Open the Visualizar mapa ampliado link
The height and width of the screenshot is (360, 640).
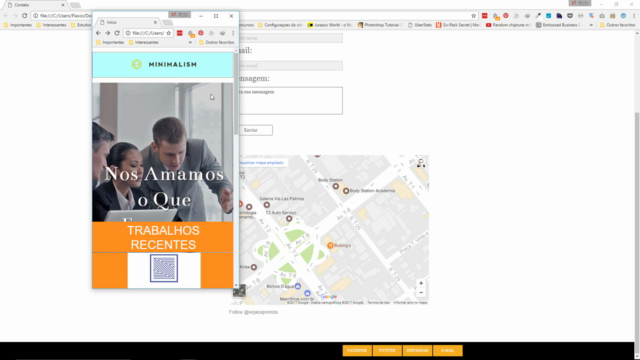pyautogui.click(x=261, y=162)
